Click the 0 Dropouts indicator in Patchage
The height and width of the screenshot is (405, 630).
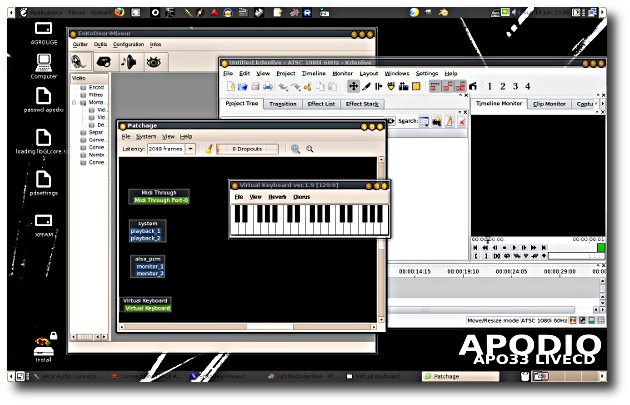247,149
